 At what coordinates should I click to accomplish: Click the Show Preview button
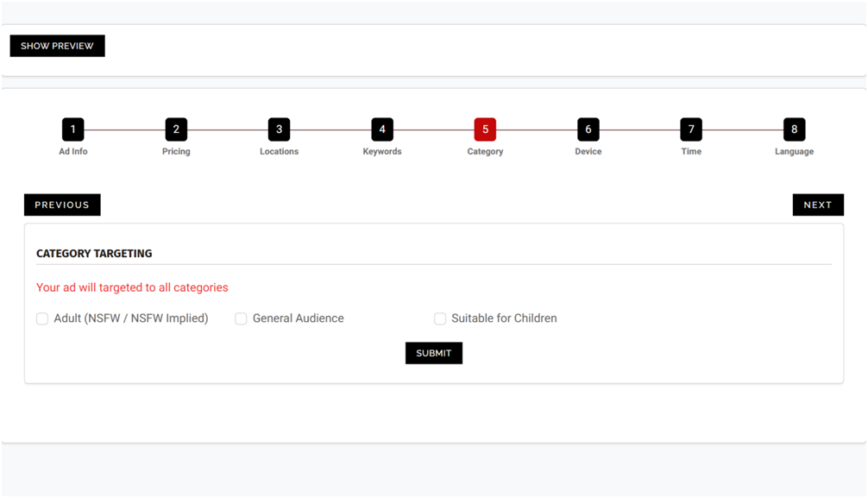(57, 46)
